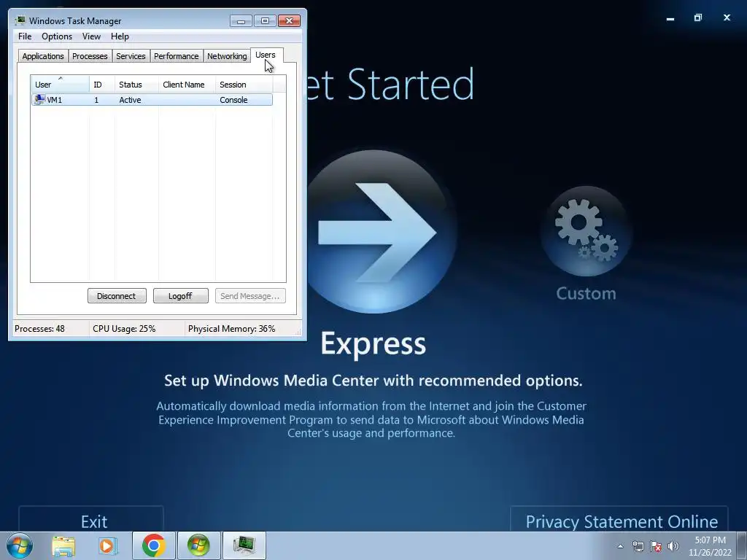
Task: Click the Custom label in Media Center
Action: point(586,293)
